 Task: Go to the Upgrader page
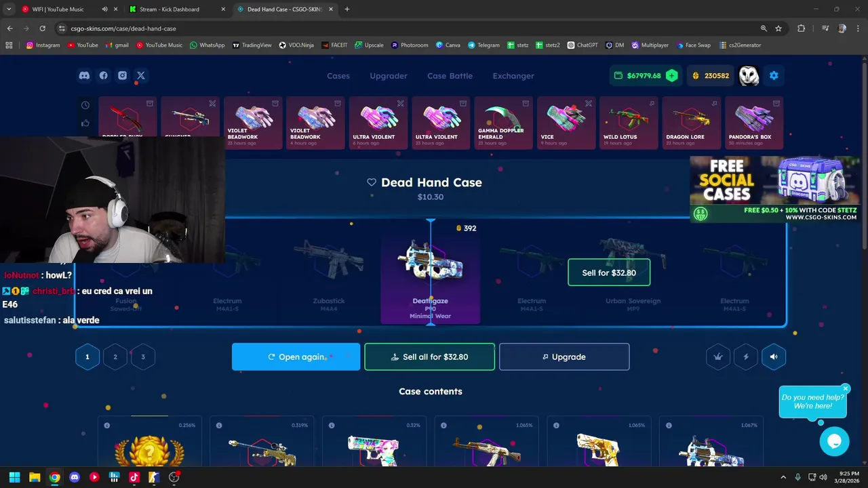[x=389, y=76]
